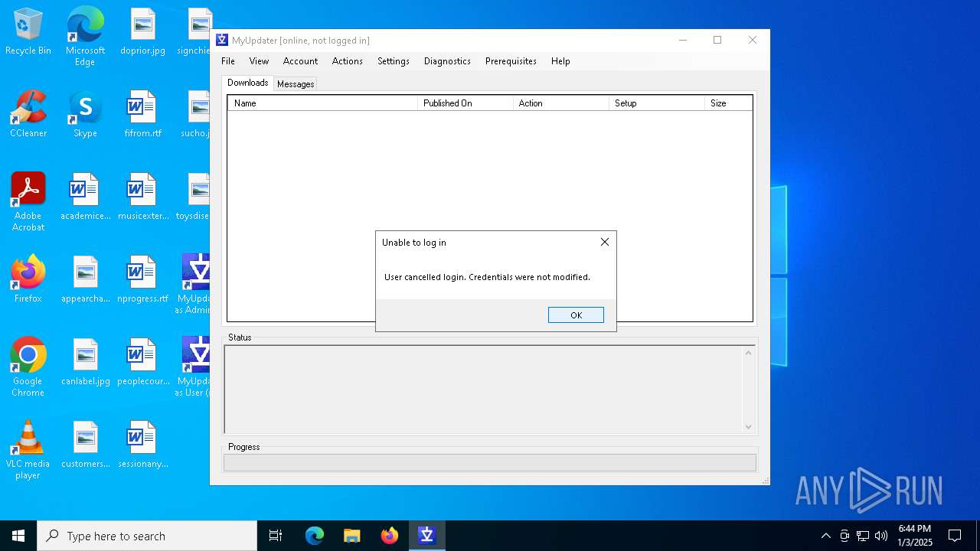Viewport: 980px width, 551px height.
Task: Maximize the MyUpdater window
Action: [x=717, y=40]
